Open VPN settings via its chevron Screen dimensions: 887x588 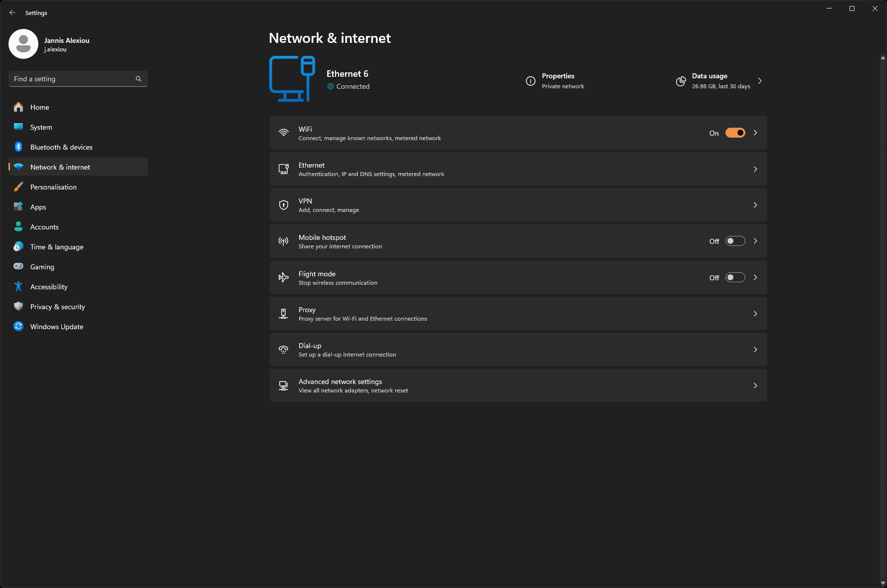tap(755, 205)
